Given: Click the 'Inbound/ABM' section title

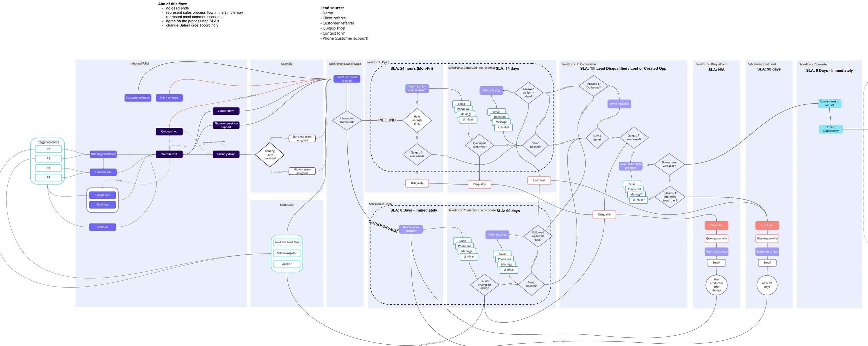Looking at the screenshot, I should [140, 64].
